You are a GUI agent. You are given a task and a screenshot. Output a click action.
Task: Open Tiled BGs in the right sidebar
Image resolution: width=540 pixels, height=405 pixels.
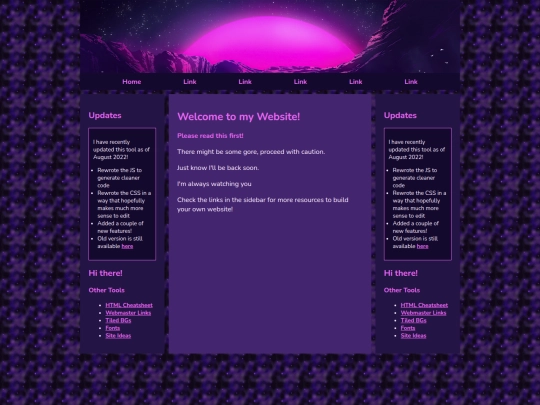tap(413, 320)
